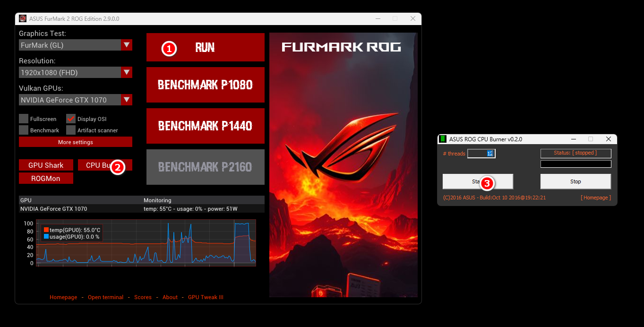
Task: Launch the BENCHMARK P1080 preset
Action: click(206, 85)
